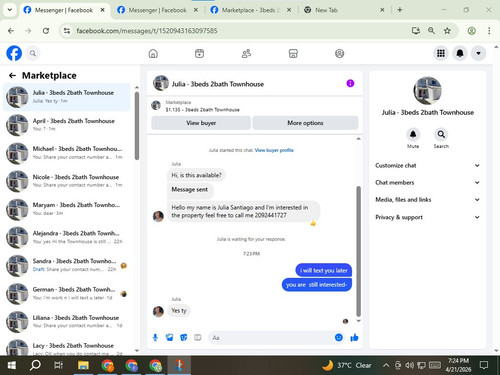Expand the Chat members section

coord(427,182)
